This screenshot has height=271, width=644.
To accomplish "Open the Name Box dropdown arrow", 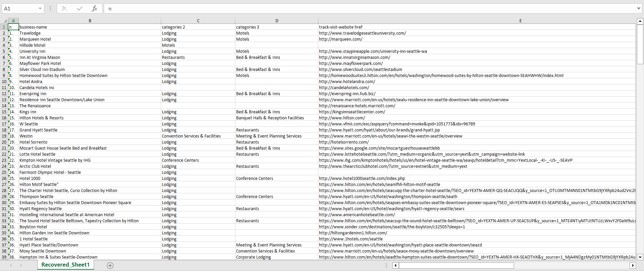I will [x=40, y=8].
